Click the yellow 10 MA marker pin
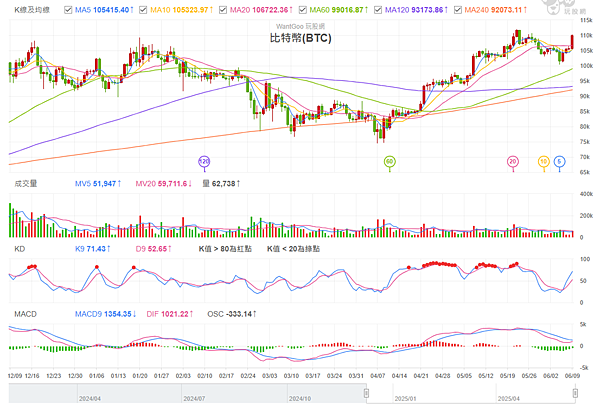 (x=544, y=162)
